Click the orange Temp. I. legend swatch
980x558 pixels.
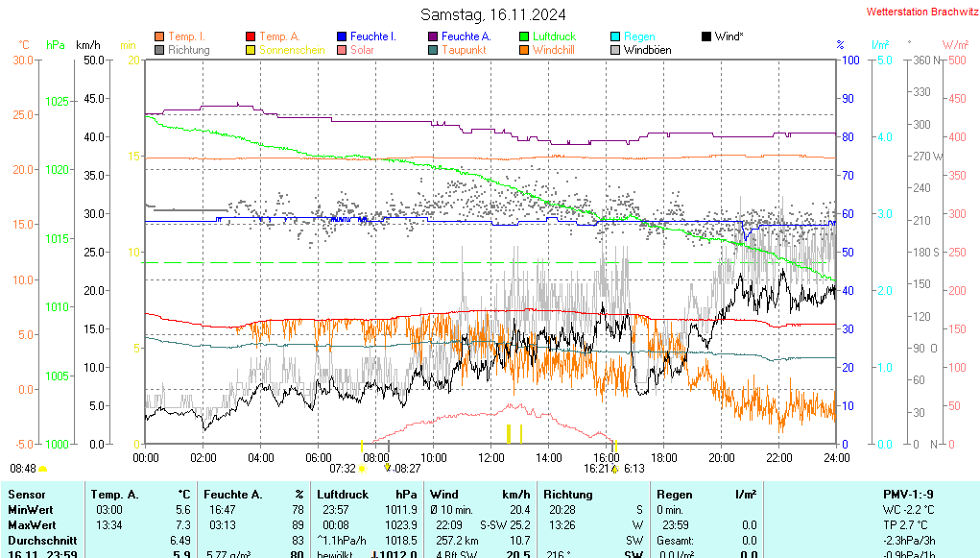(159, 36)
